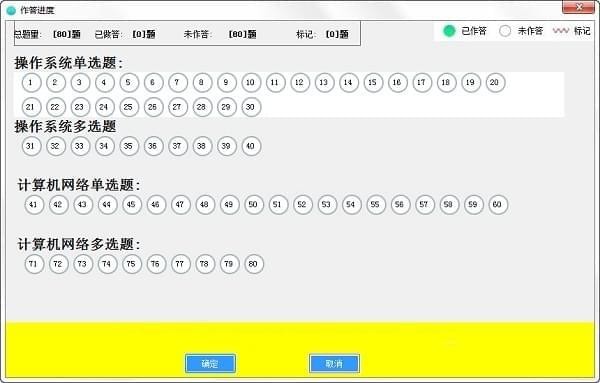Click the 确定 confirm button
600x383 pixels.
(x=210, y=363)
